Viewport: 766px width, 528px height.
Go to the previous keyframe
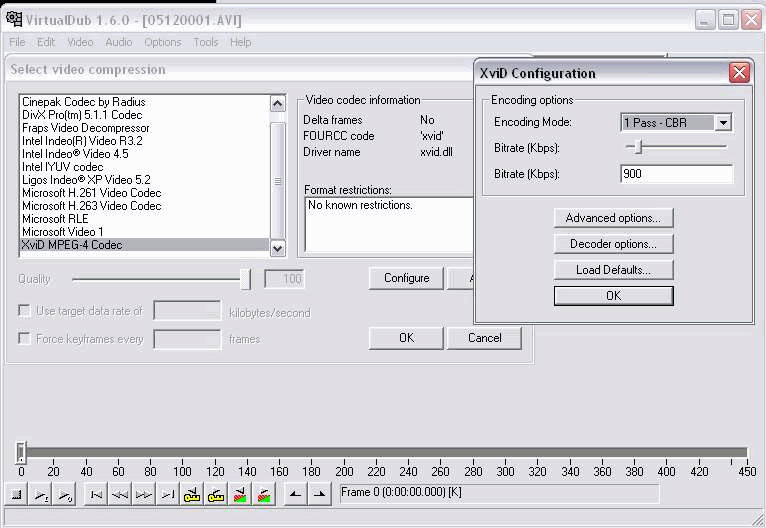192,495
